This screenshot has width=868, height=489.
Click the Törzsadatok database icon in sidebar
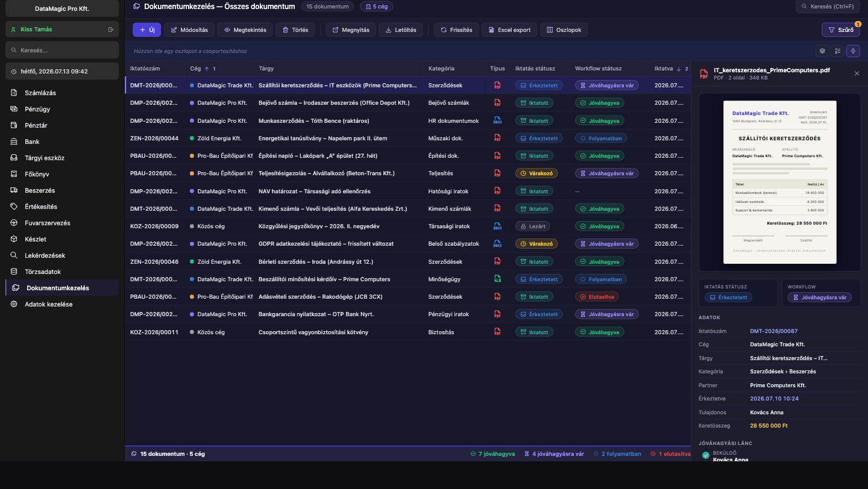[14, 272]
